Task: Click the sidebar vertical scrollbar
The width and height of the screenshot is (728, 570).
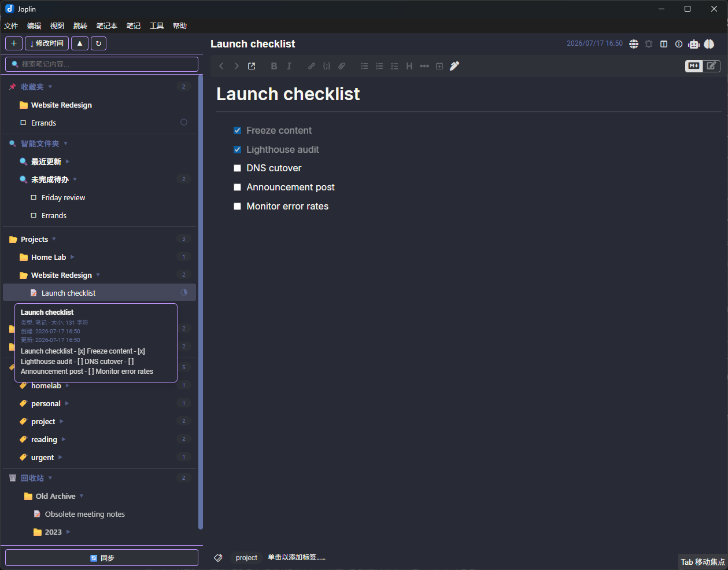Action: 201,301
